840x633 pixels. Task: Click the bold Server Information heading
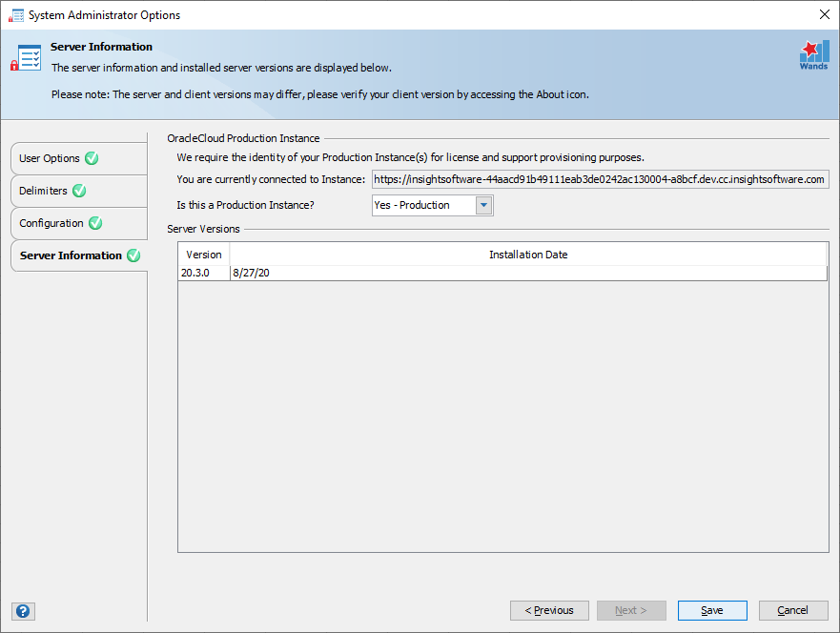(101, 47)
